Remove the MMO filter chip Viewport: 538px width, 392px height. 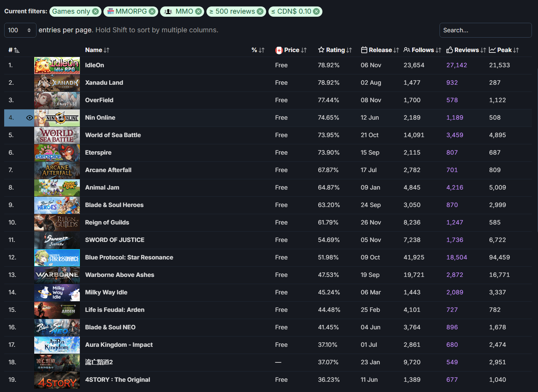coord(198,11)
